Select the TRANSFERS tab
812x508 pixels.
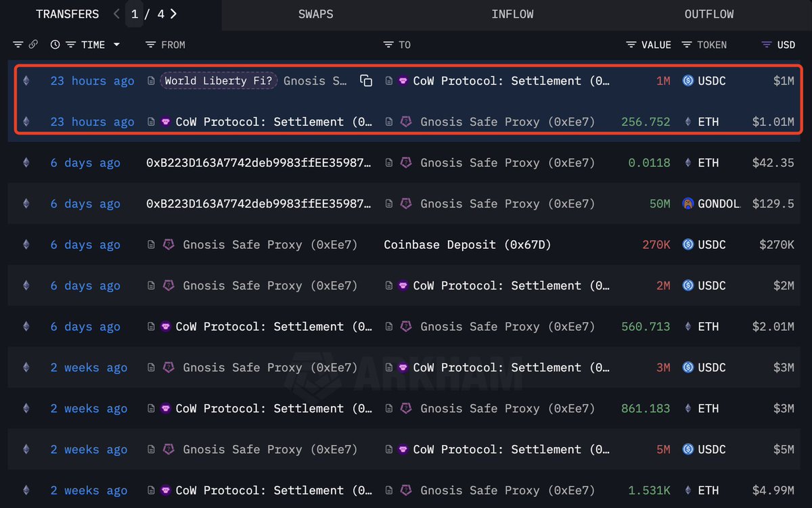pos(67,14)
